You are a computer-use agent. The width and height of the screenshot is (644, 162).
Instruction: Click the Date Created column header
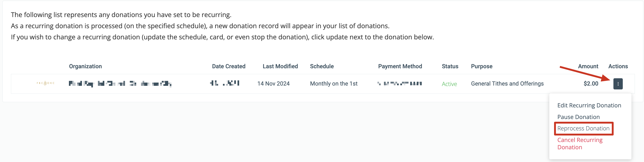228,66
